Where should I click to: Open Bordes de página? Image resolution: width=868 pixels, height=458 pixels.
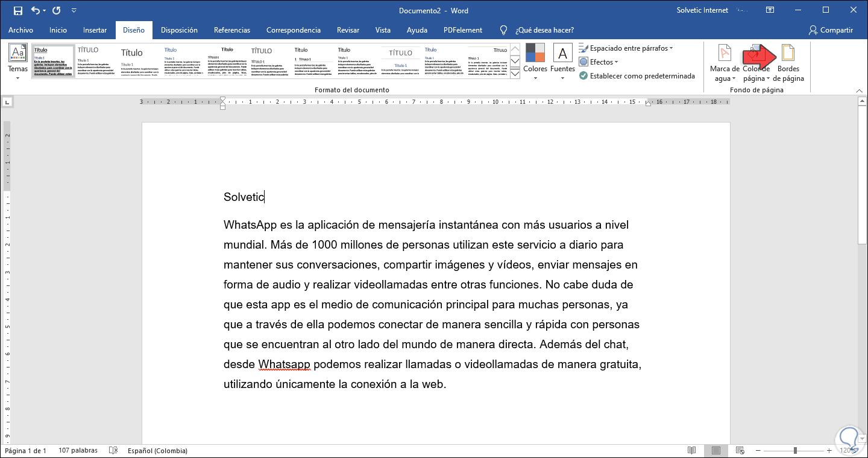point(788,63)
